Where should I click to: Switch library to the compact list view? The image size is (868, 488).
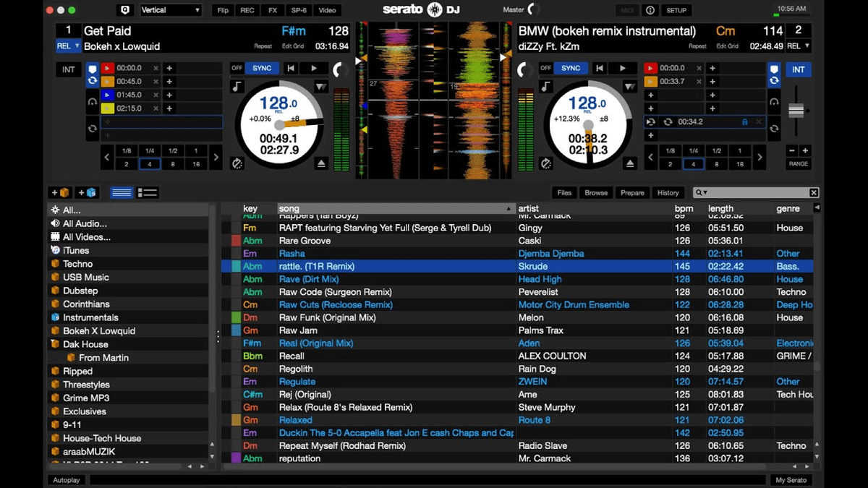click(122, 192)
